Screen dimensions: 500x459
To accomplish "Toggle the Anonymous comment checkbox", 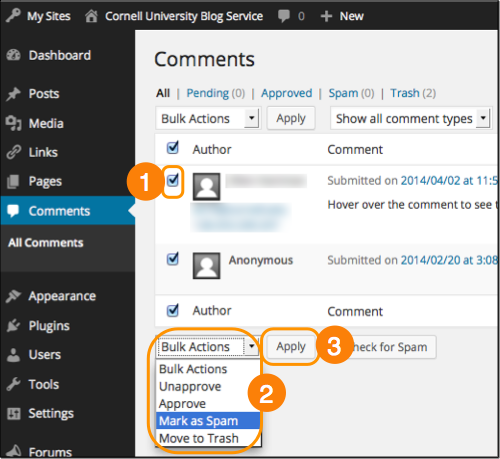I will [x=173, y=259].
